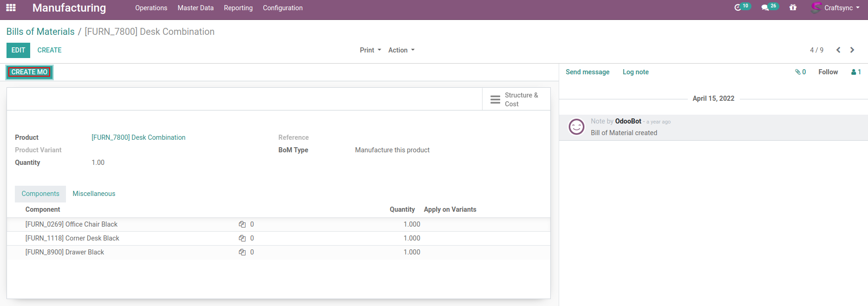This screenshot has height=306, width=868.
Task: Open the Master Data menu
Action: click(196, 8)
